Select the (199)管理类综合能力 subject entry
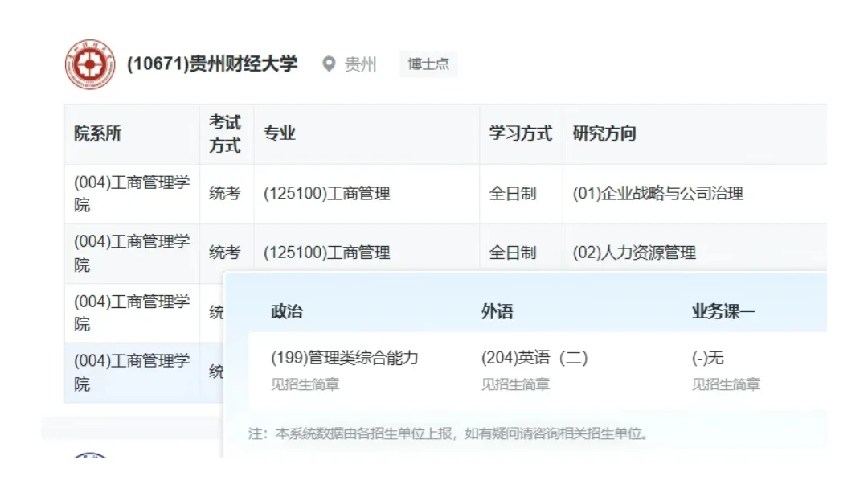This screenshot has width=868, height=501. pos(344,358)
